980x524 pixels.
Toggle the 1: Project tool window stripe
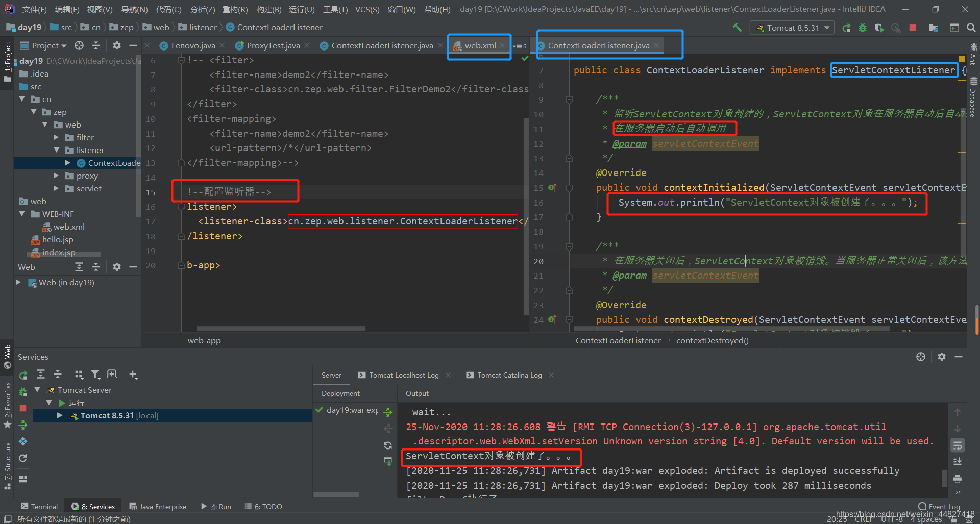7,61
